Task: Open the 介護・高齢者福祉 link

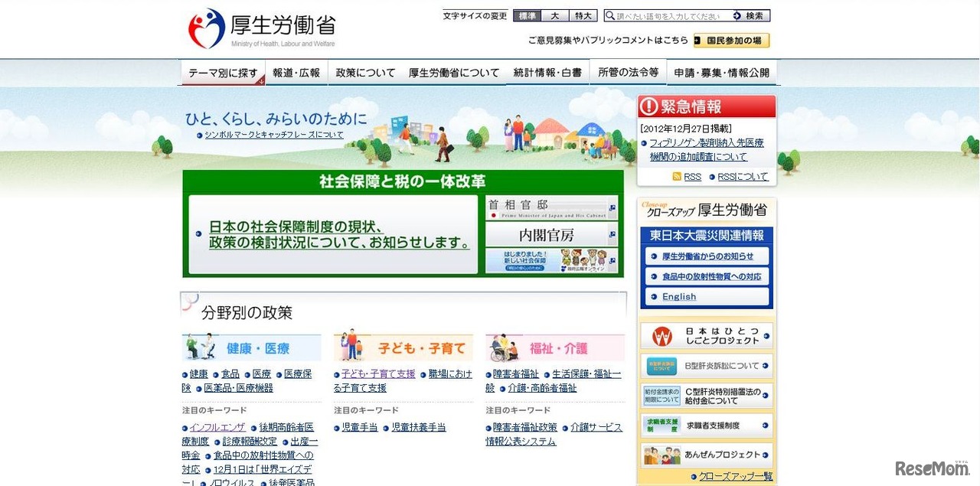Action: coord(542,388)
